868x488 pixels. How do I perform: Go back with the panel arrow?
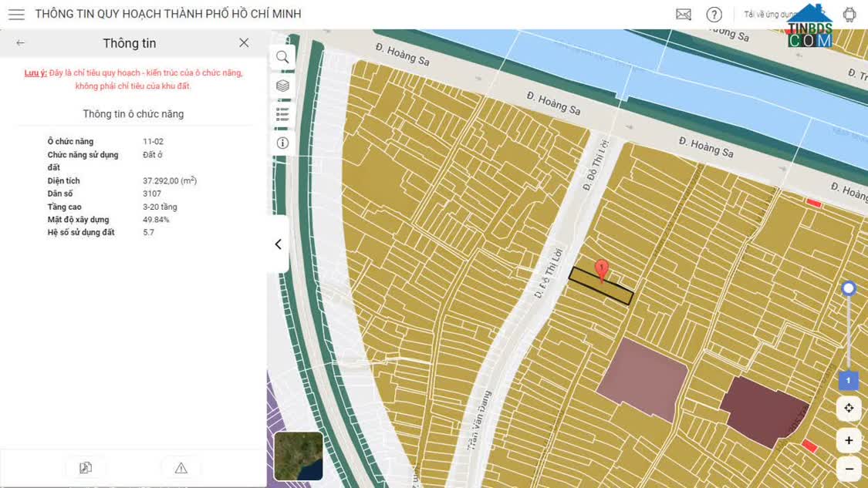(x=21, y=42)
